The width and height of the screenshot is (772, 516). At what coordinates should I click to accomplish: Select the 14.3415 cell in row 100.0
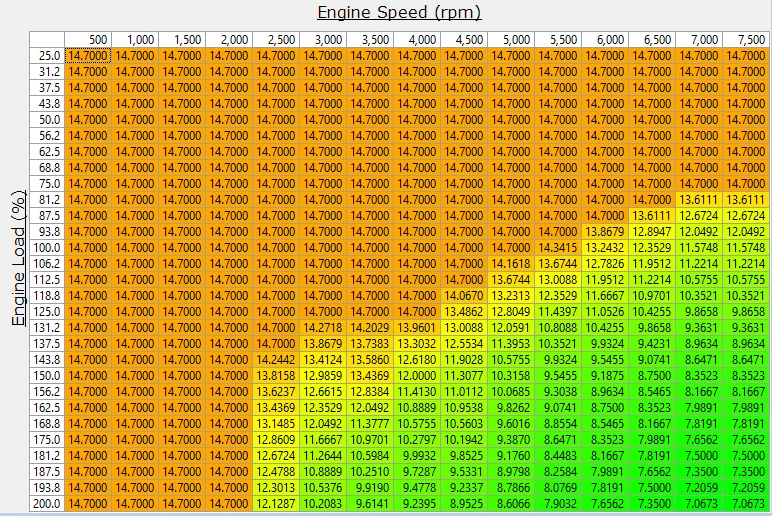[558, 248]
